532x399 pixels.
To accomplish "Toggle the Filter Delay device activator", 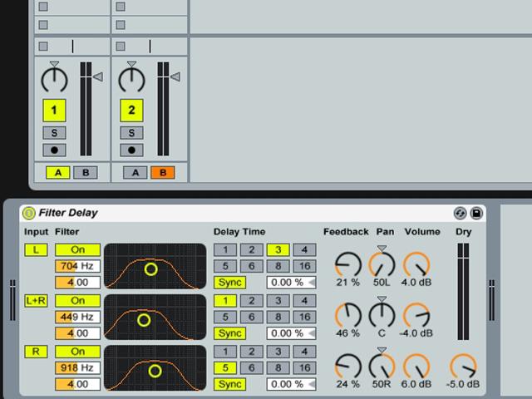I will tap(29, 213).
